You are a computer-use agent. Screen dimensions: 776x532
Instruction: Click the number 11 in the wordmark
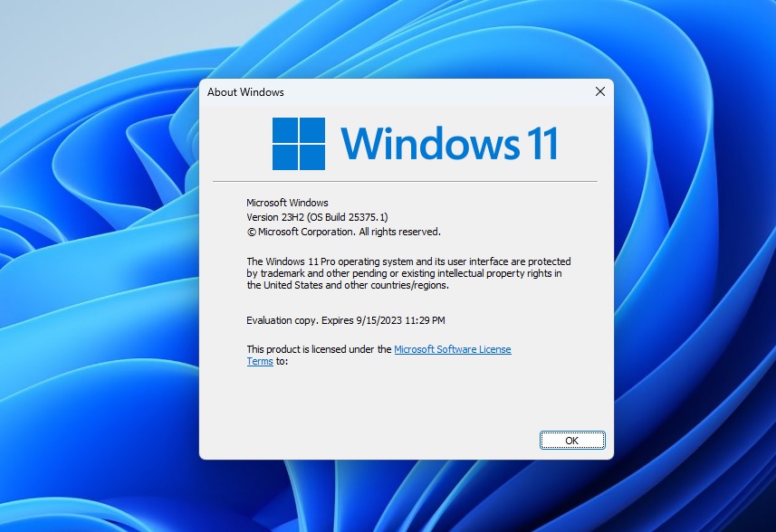(541, 143)
